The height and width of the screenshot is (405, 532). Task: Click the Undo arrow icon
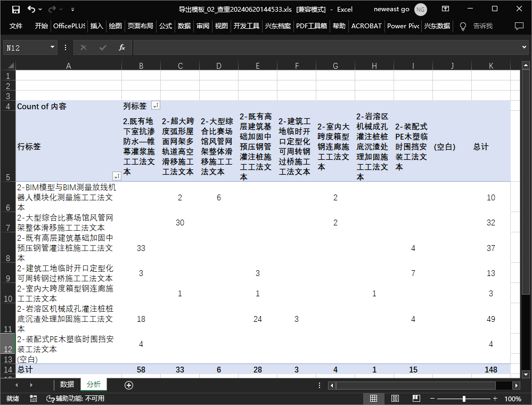[x=31, y=9]
